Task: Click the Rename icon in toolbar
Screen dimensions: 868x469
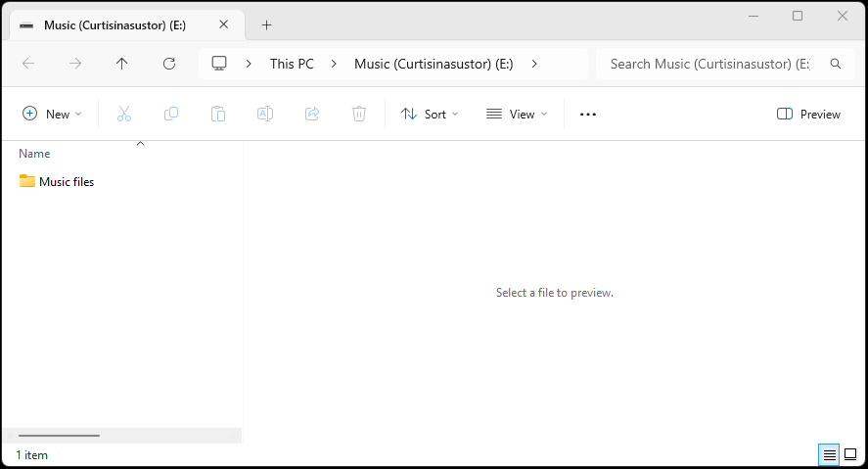Action: pos(265,115)
